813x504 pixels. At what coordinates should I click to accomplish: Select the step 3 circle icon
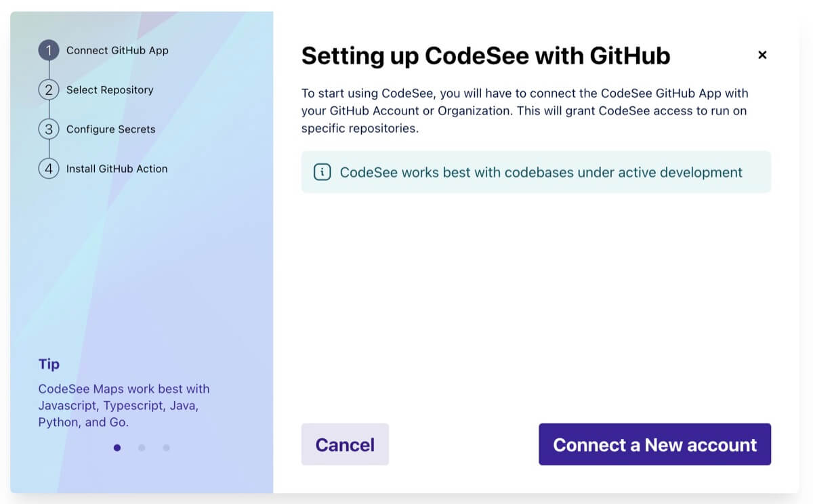49,129
